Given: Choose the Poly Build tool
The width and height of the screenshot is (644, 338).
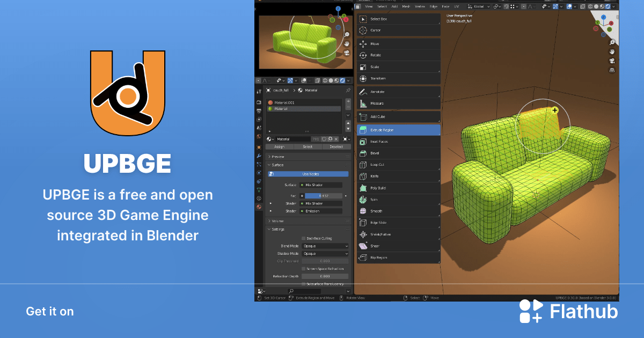Looking at the screenshot, I should pos(399,188).
